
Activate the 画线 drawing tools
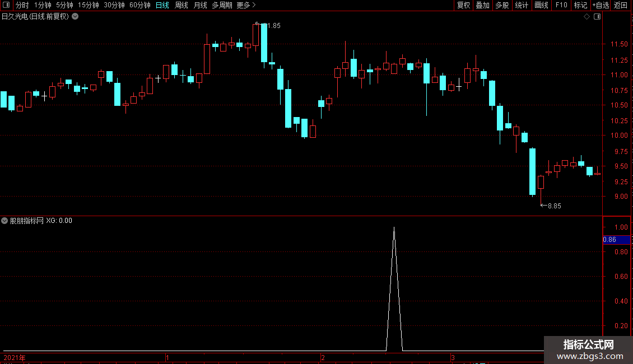541,5
